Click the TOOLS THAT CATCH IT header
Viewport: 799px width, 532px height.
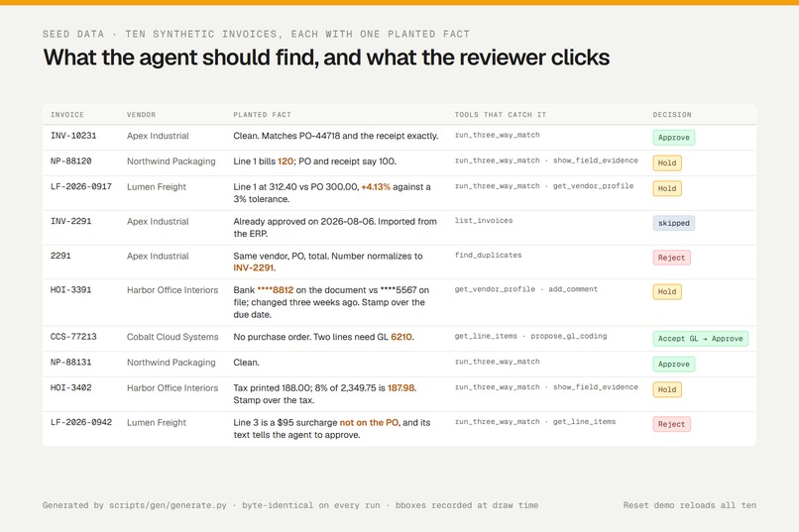pyautogui.click(x=500, y=115)
